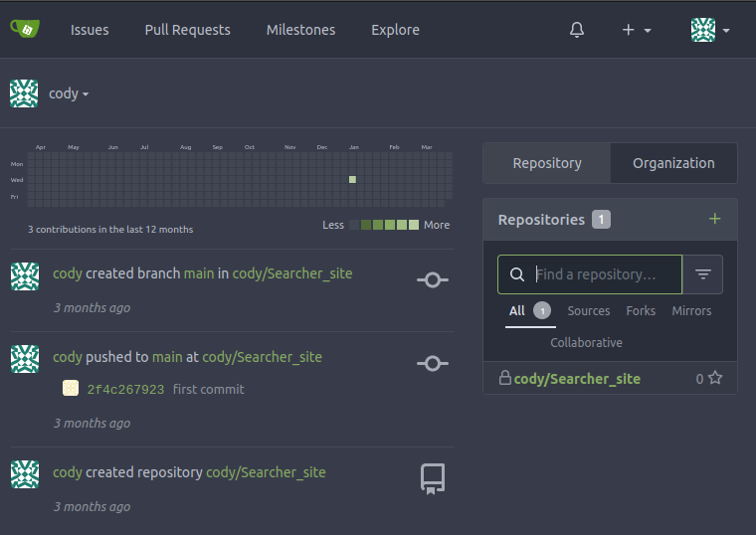Expand the create new plus dropdown

pyautogui.click(x=636, y=30)
